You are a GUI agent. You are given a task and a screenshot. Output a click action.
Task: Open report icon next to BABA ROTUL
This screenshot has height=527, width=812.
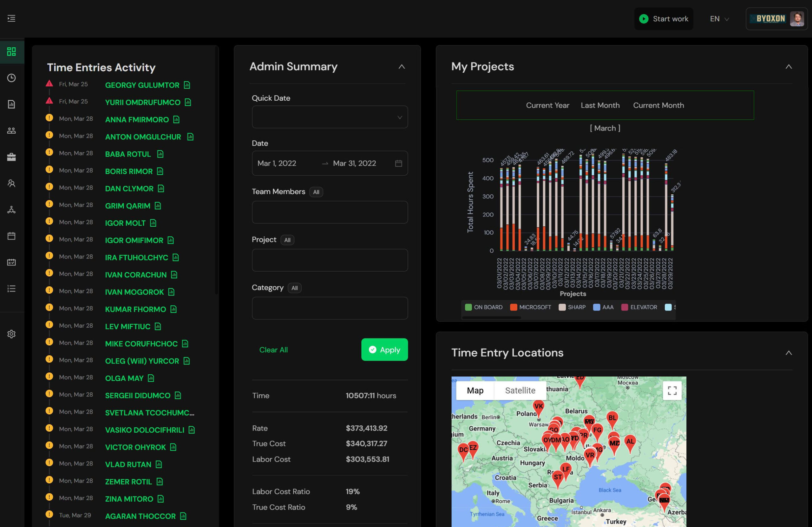160,154
